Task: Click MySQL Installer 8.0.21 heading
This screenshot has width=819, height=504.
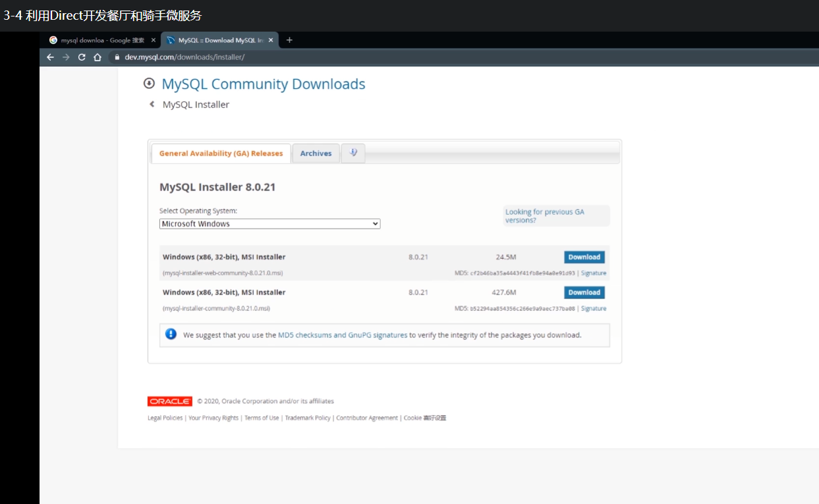Action: coord(217,187)
